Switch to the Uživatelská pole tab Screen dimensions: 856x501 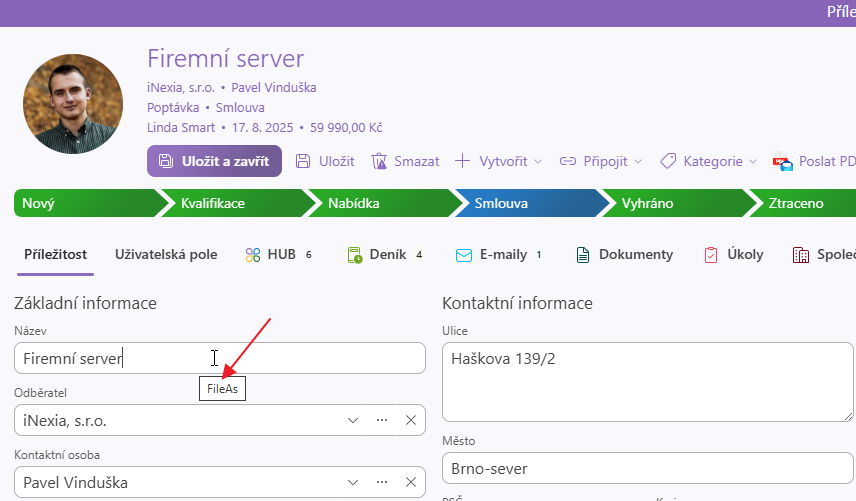[166, 255]
